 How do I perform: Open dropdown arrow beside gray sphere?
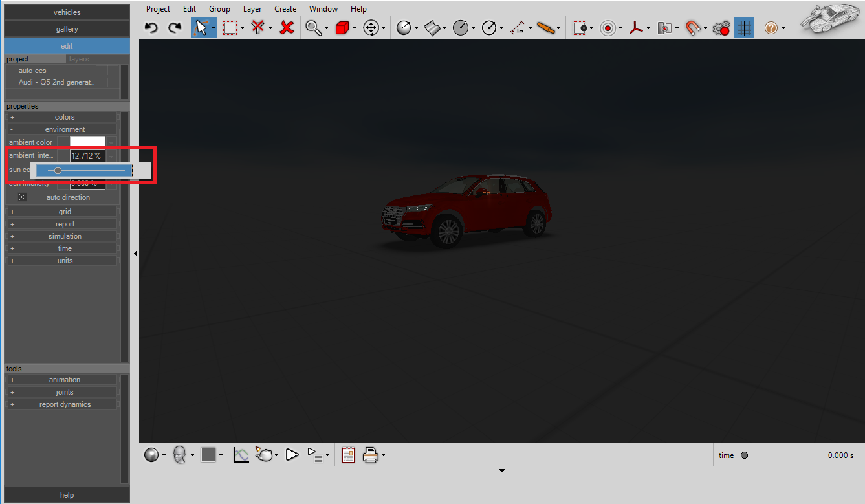(x=164, y=455)
